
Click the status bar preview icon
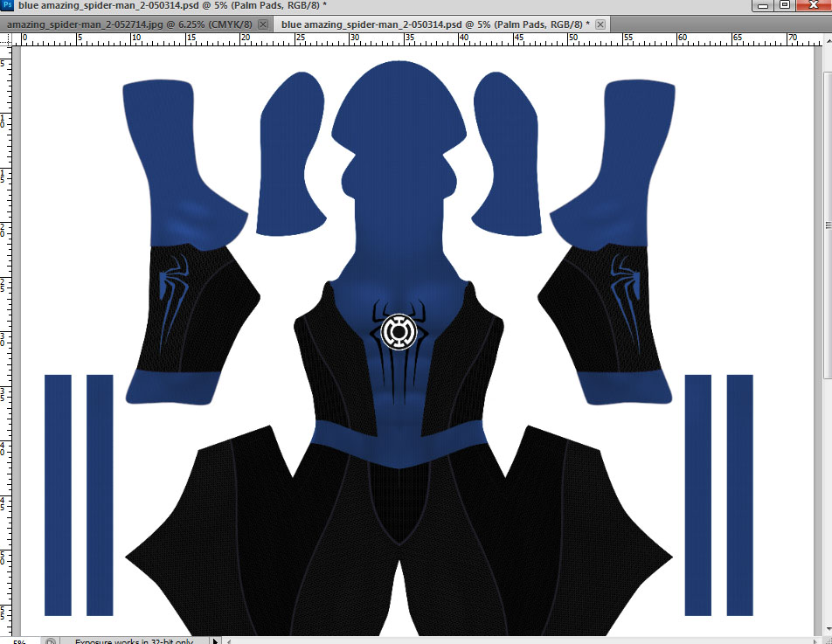tap(51, 641)
